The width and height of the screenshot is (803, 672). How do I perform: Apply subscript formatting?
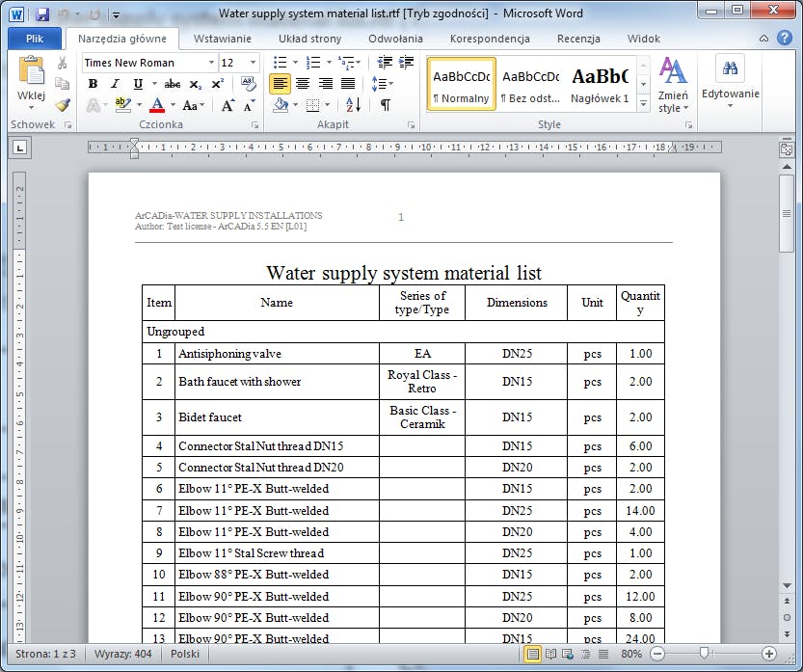coord(196,84)
